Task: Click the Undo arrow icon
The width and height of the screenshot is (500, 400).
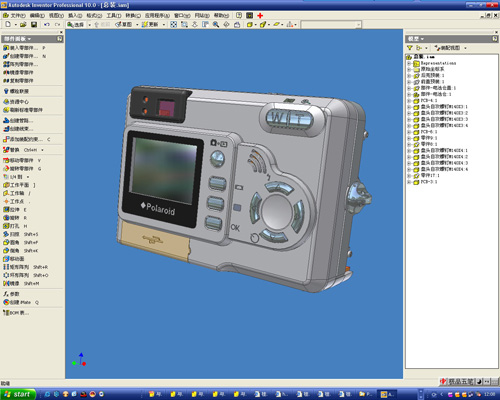Action: coord(47,24)
